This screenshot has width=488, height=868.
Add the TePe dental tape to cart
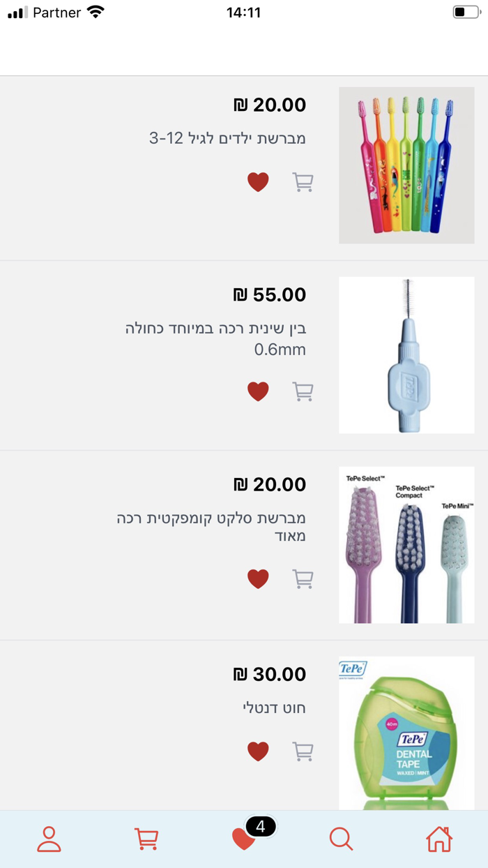coord(303,751)
